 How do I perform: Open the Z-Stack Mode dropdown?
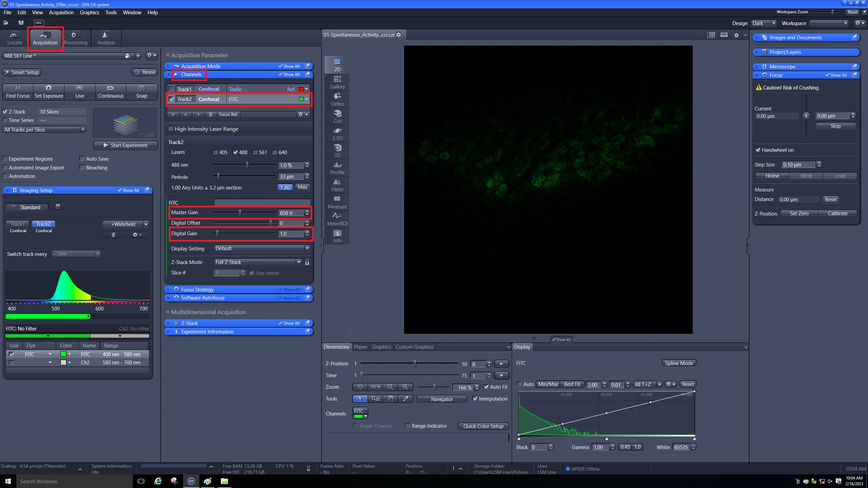pos(258,262)
